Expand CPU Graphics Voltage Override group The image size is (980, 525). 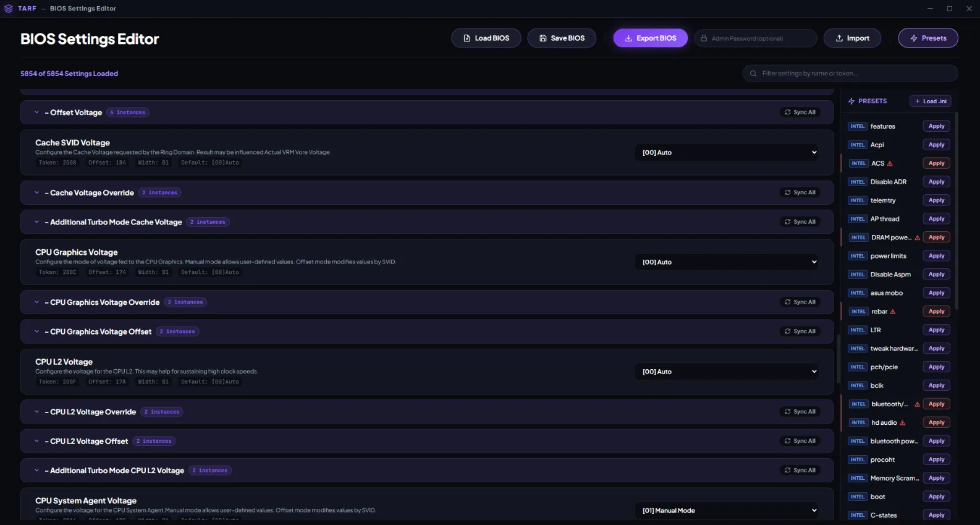37,302
